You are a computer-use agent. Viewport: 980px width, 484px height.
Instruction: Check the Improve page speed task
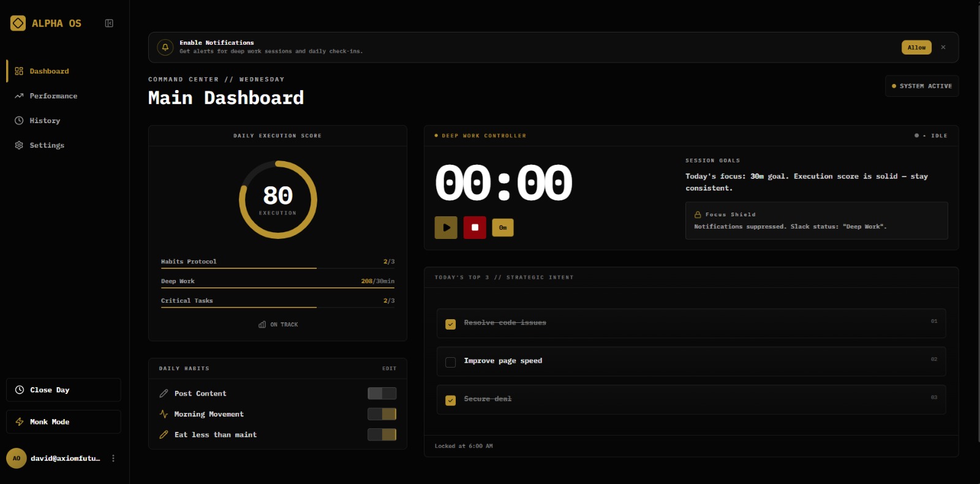(x=451, y=362)
